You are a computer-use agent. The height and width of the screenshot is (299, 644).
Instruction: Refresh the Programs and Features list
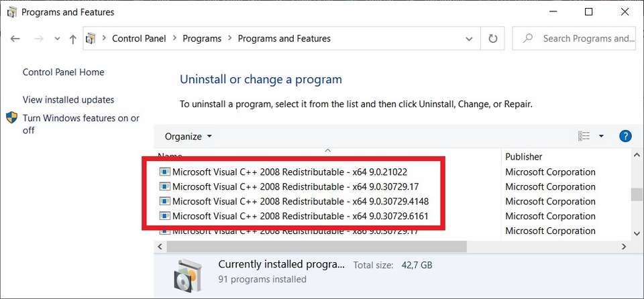click(493, 39)
